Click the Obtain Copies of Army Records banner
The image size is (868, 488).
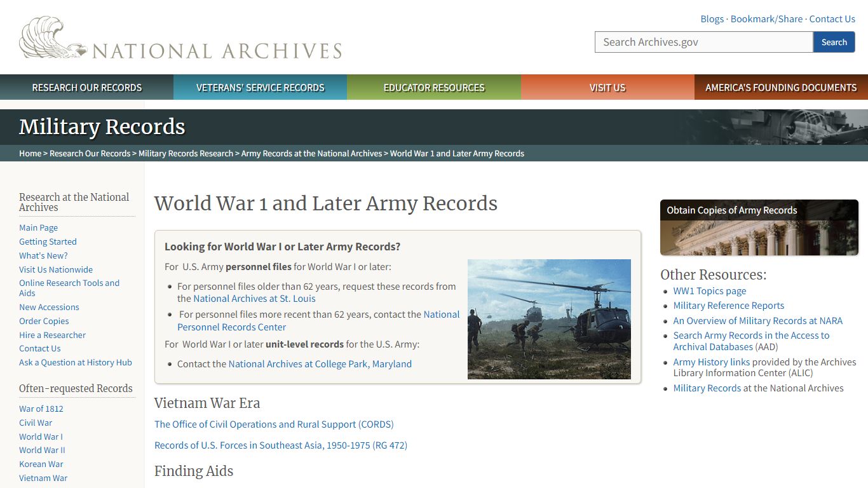(x=759, y=227)
